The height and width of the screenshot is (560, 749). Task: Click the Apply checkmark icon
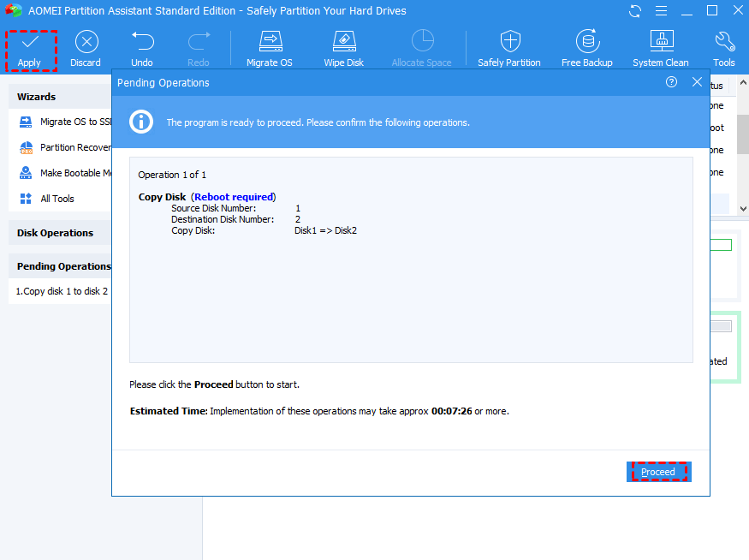pos(30,42)
